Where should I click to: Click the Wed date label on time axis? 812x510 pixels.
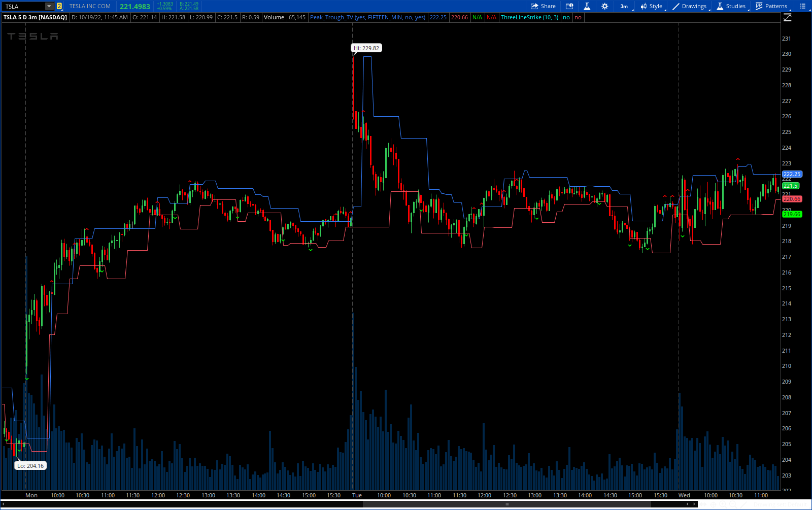tap(684, 495)
